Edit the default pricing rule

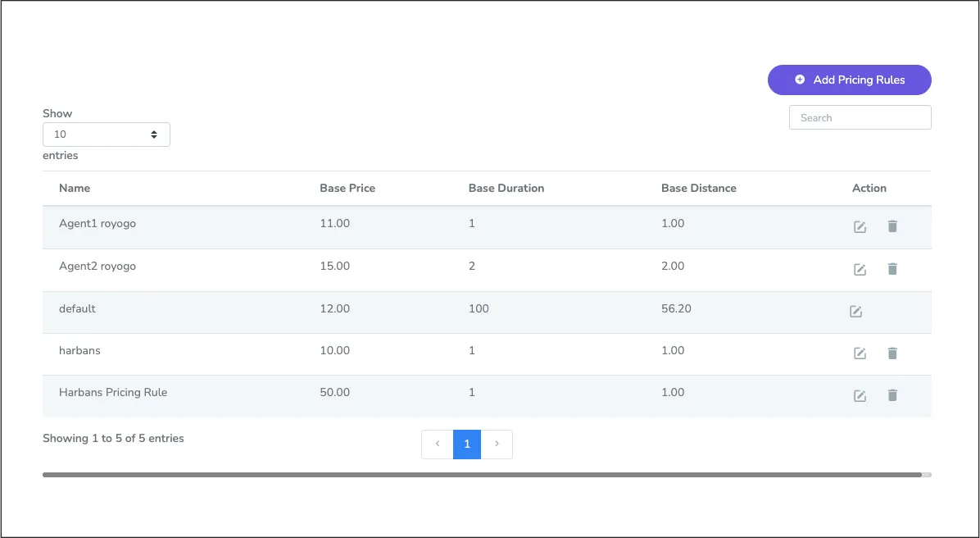point(855,312)
